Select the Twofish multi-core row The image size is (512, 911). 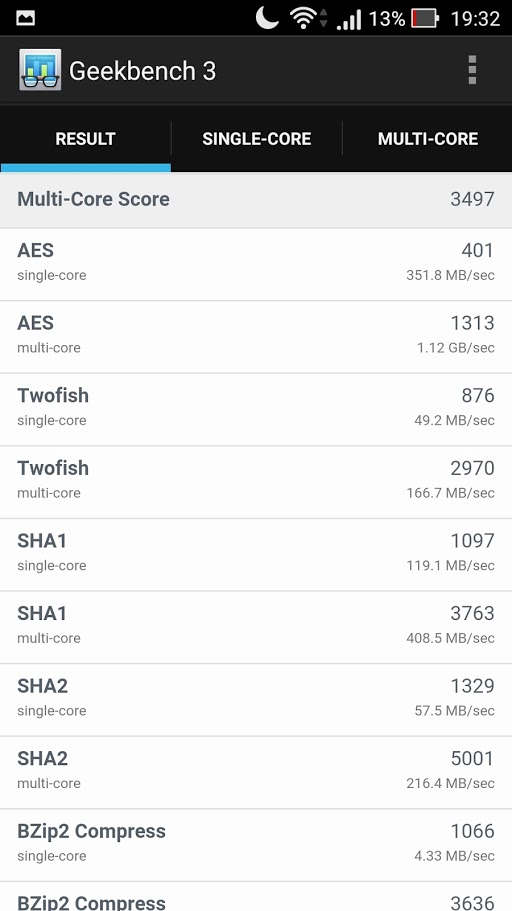(256, 482)
